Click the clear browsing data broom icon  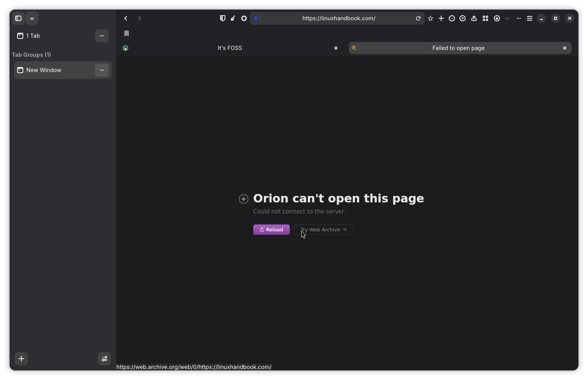[x=233, y=18]
